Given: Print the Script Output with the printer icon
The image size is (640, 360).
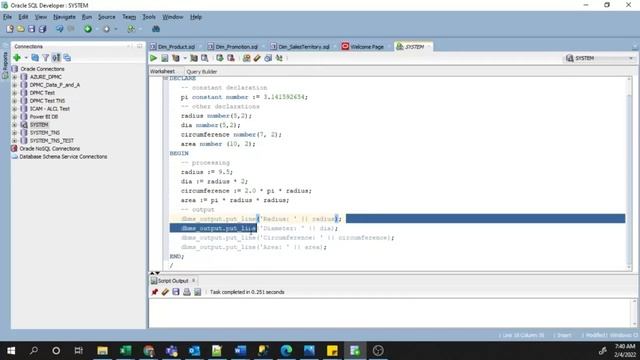Looking at the screenshot, I should point(187,292).
